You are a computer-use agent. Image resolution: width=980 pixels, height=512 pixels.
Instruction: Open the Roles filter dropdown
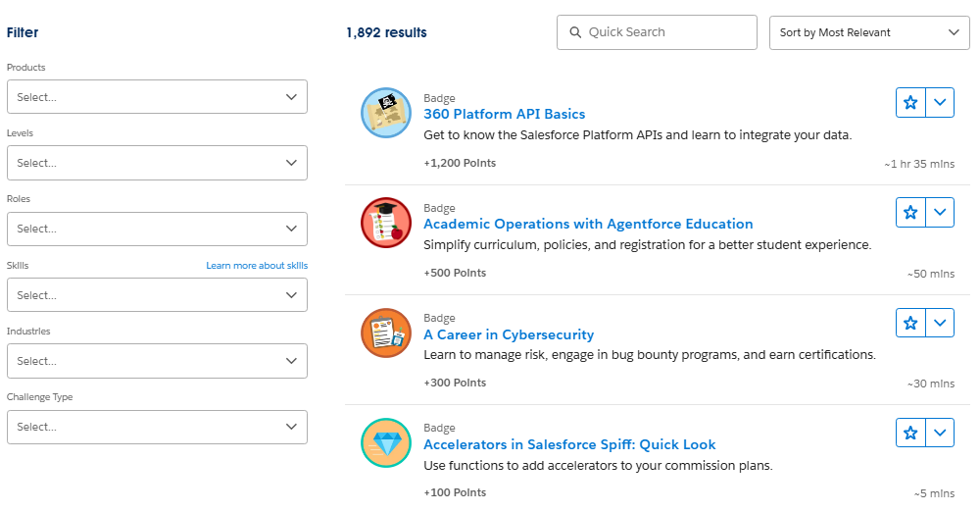(157, 230)
